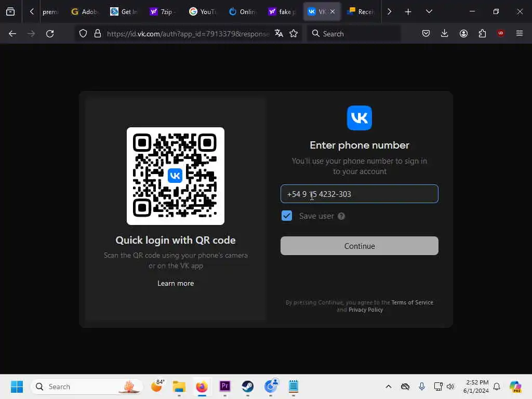Open a new tab with plus

408,12
